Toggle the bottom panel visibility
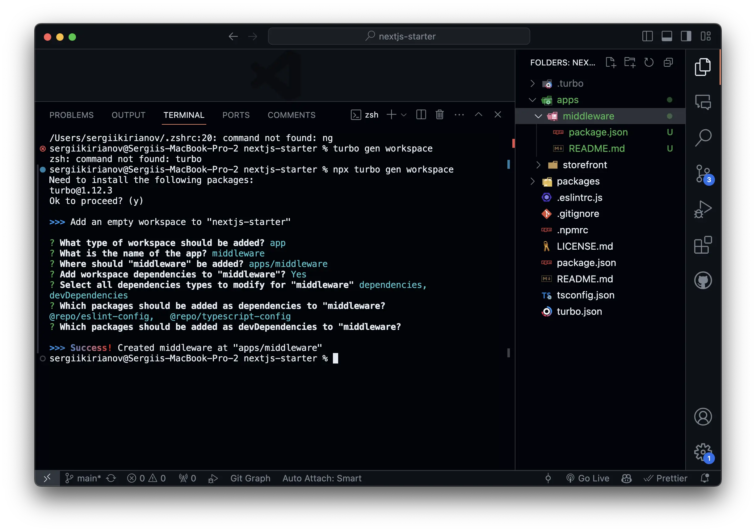Screen dimensions: 756x532 click(667, 36)
